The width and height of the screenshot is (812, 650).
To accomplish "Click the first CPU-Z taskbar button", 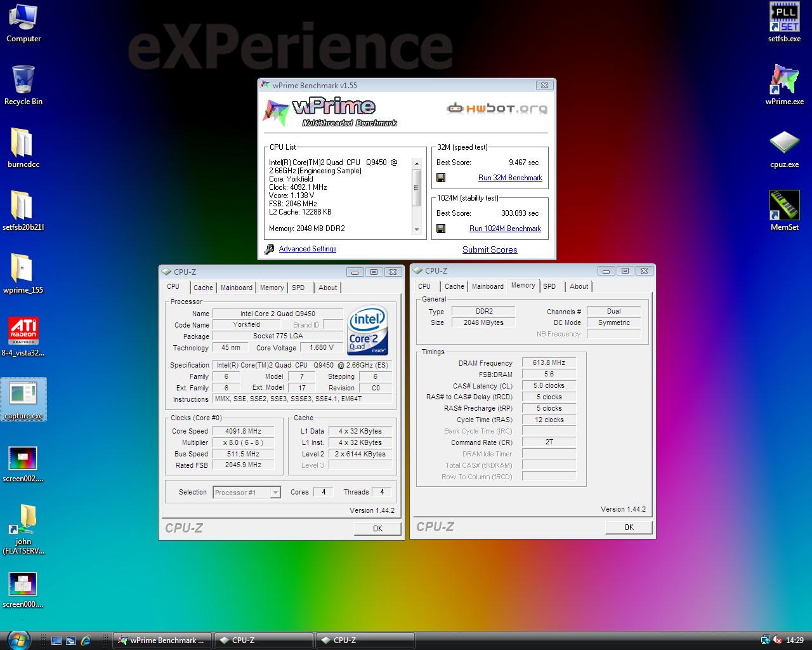I will (264, 640).
